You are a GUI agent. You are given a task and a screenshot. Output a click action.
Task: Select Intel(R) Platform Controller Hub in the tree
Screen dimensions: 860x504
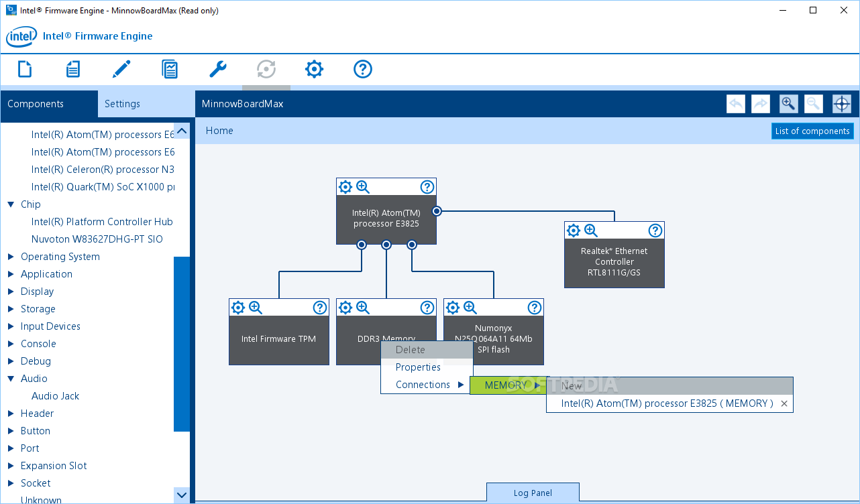(102, 222)
